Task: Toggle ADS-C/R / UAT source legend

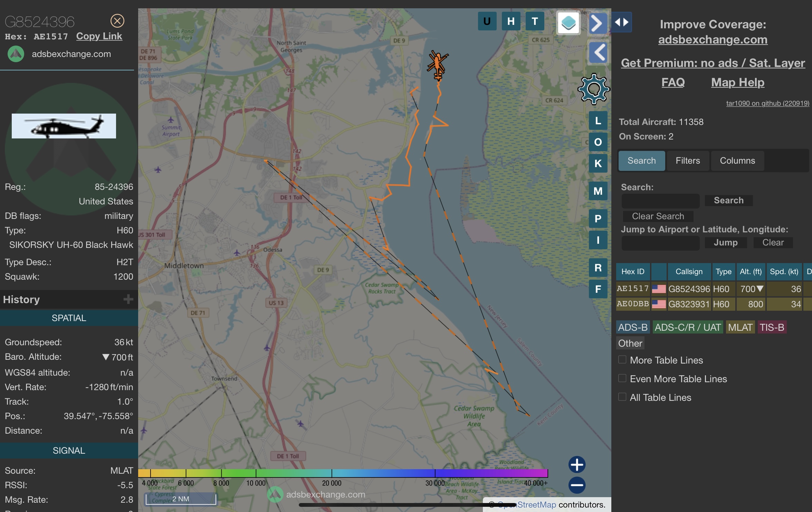Action: click(x=688, y=327)
